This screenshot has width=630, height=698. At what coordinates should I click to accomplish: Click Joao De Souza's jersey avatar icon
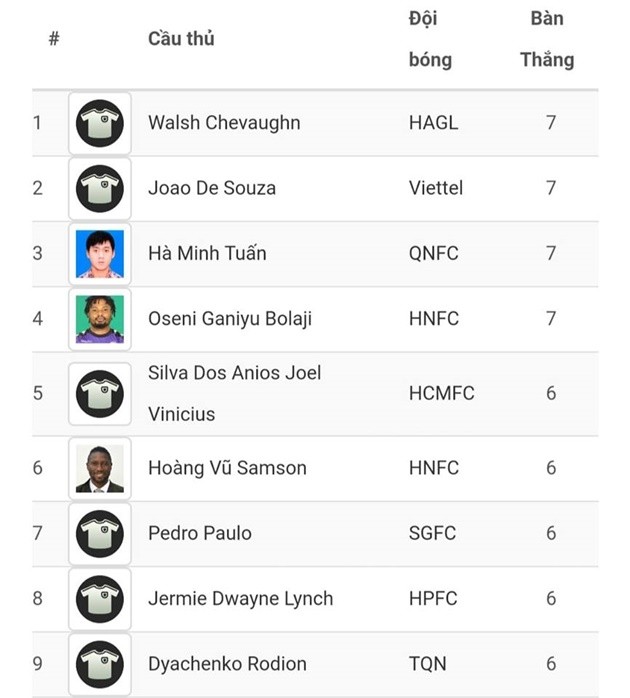[100, 189]
